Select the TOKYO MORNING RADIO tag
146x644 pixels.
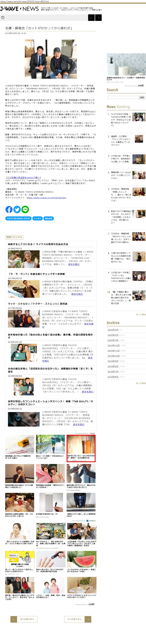pos(19,218)
